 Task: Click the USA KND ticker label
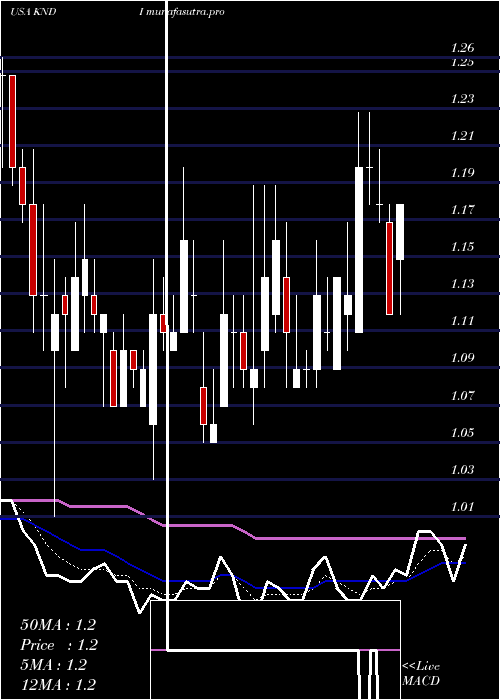[33, 12]
